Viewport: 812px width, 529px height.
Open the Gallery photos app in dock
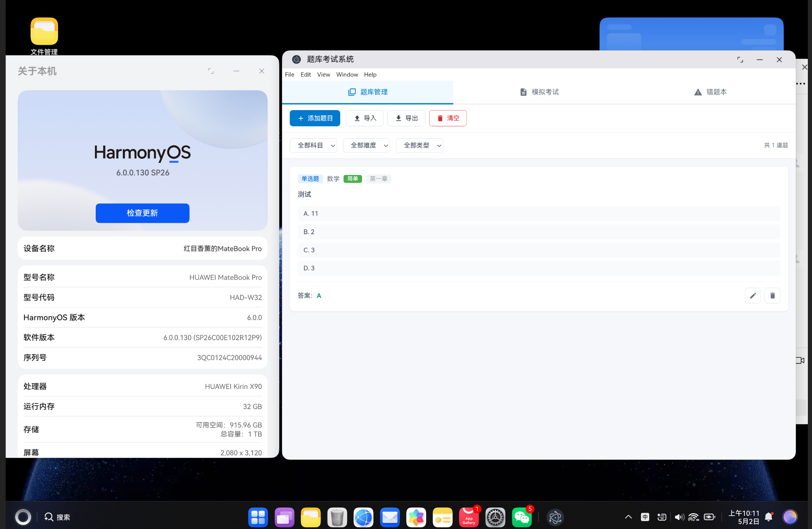[x=416, y=517]
